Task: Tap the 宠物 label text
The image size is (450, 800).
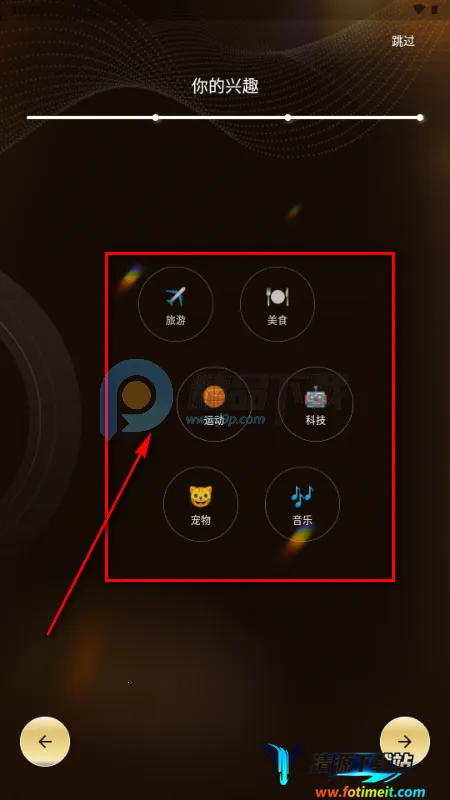Action: pyautogui.click(x=201, y=520)
